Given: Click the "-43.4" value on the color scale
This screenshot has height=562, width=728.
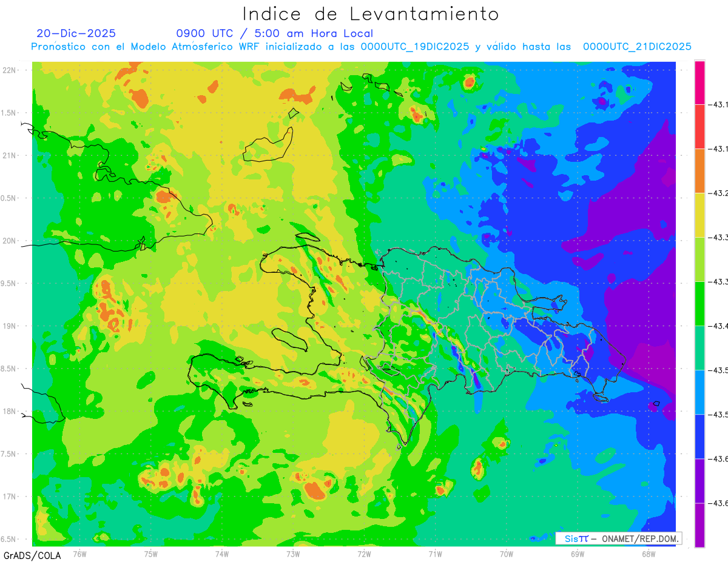Looking at the screenshot, I should click(720, 326).
